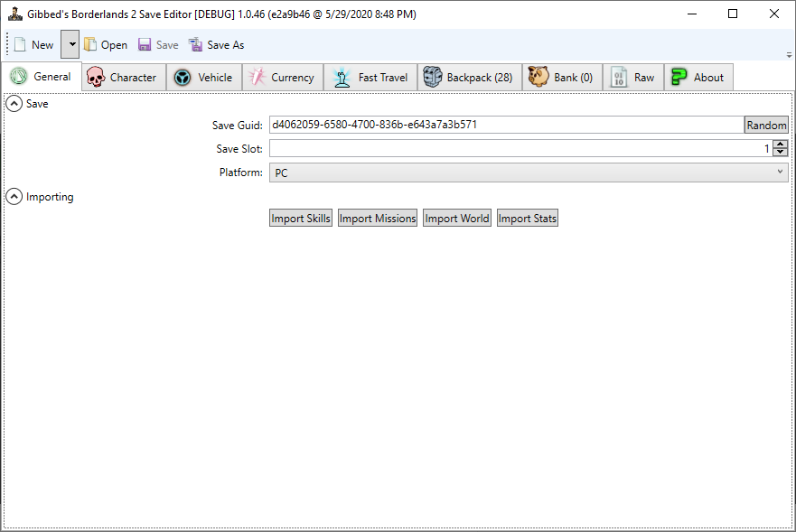The image size is (796, 532).
Task: Click Import World button
Action: (x=457, y=219)
